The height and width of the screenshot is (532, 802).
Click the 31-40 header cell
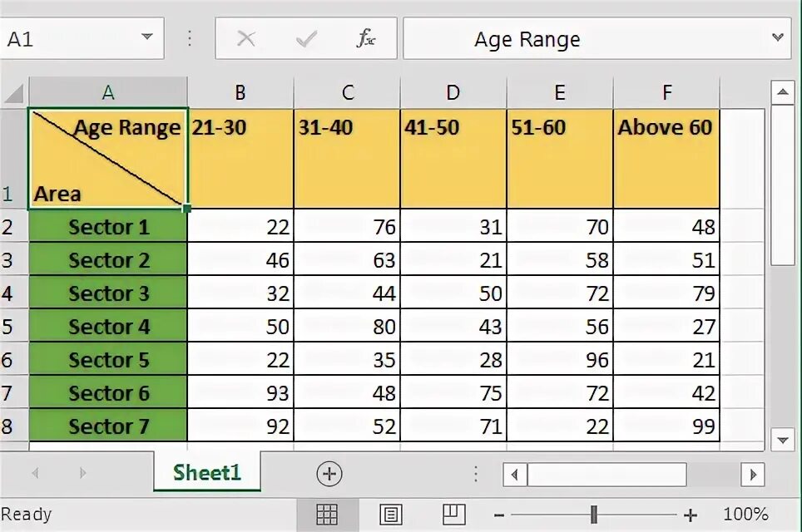tap(347, 159)
